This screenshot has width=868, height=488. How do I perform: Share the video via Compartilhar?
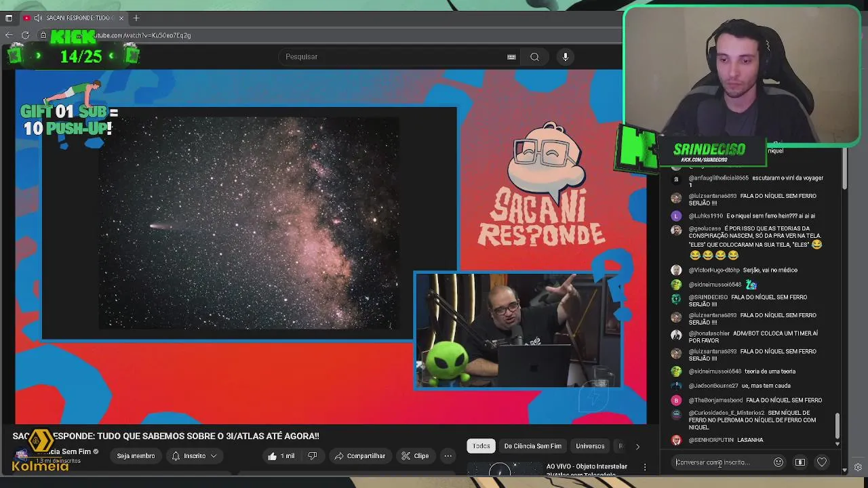[359, 456]
